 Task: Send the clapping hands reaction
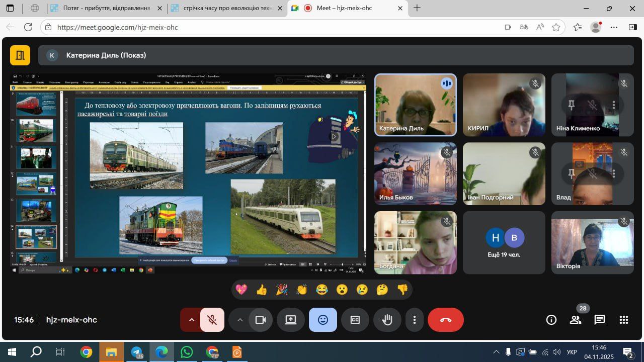coord(302,290)
